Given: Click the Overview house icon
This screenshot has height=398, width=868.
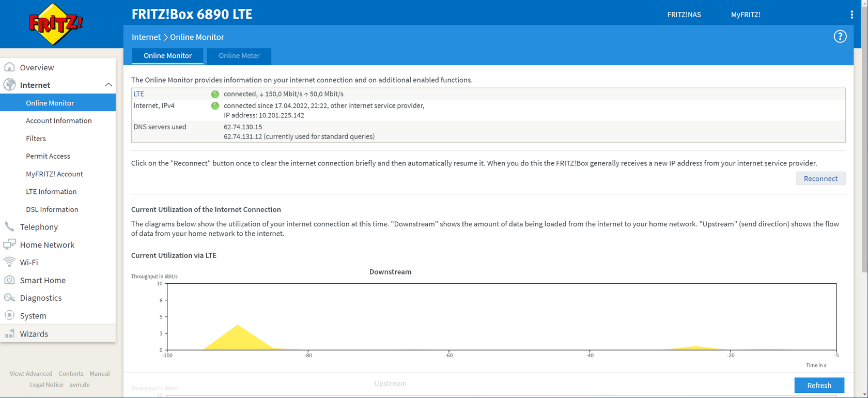Looking at the screenshot, I should pos(9,67).
